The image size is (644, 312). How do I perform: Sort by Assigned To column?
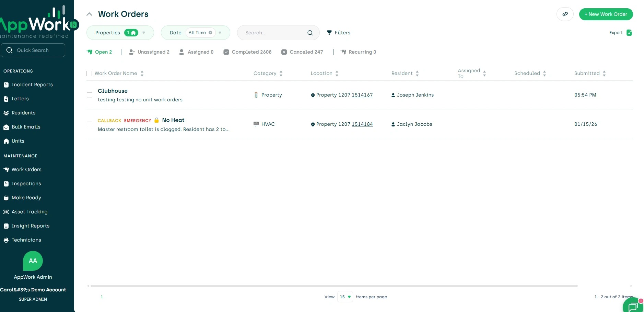(484, 74)
